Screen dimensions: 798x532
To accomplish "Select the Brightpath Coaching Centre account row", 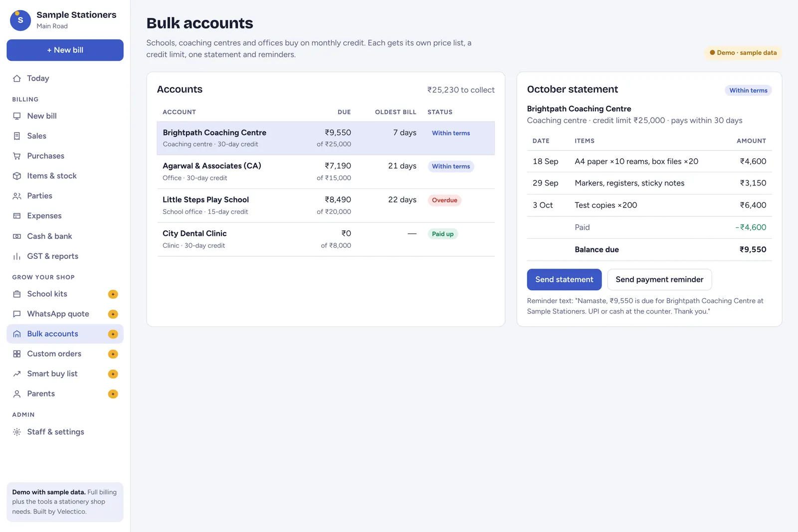I will pyautogui.click(x=326, y=138).
